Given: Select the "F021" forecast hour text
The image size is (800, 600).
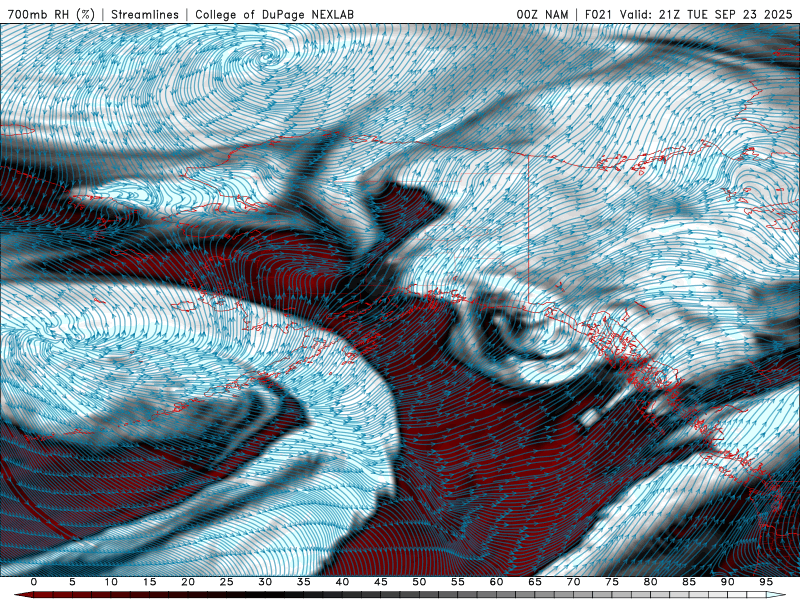Looking at the screenshot, I should pyautogui.click(x=599, y=14).
